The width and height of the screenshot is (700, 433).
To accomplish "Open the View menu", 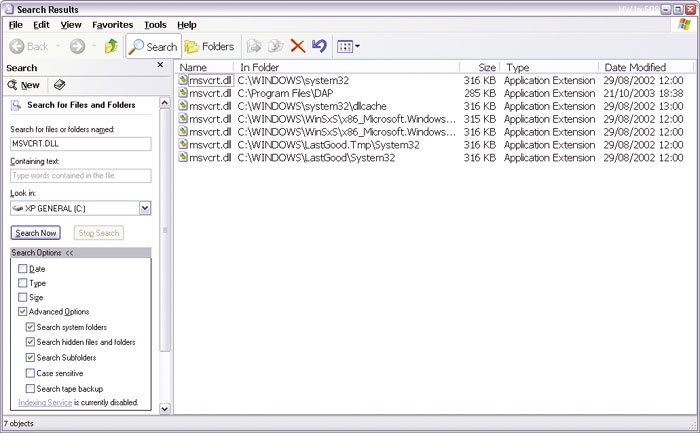I will click(71, 25).
